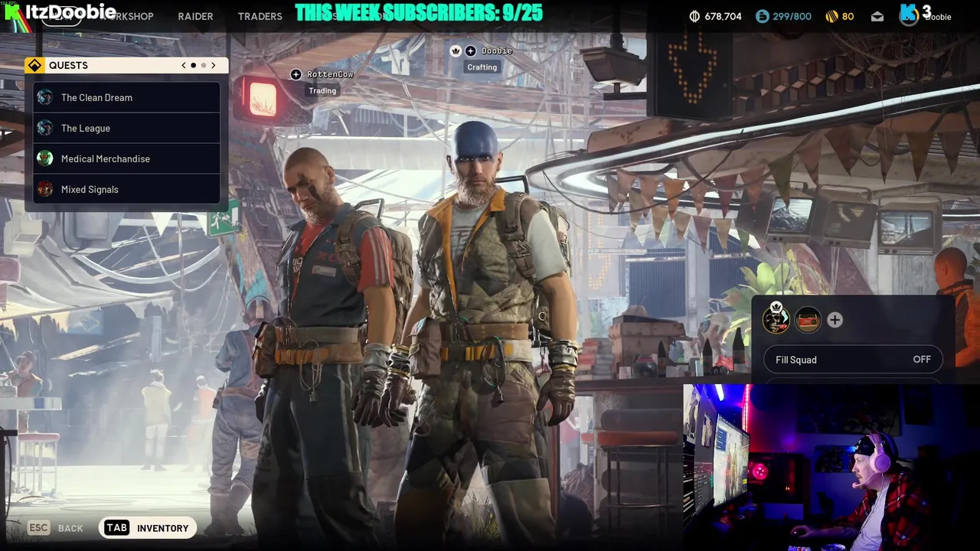Open The League quest
Screen dimensions: 980x551
pyautogui.click(x=127, y=128)
